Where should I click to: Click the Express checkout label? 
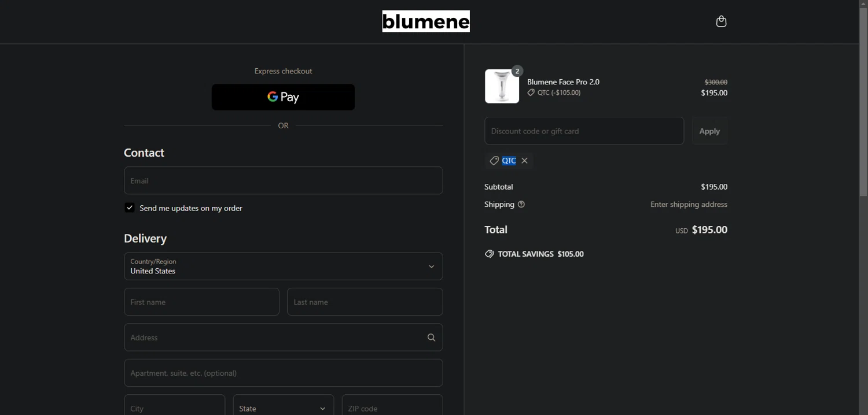point(284,71)
